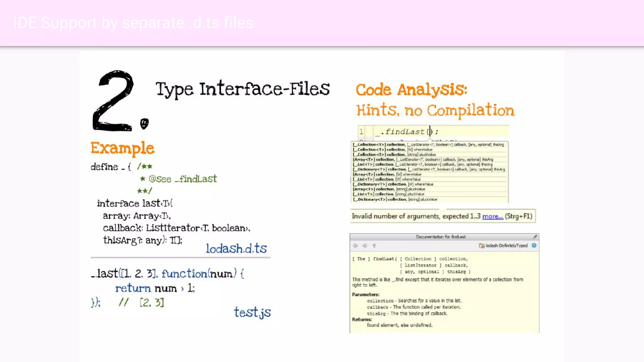Click the 'Documentation for findLast' title bar
The height and width of the screenshot is (362, 644).
[441, 237]
